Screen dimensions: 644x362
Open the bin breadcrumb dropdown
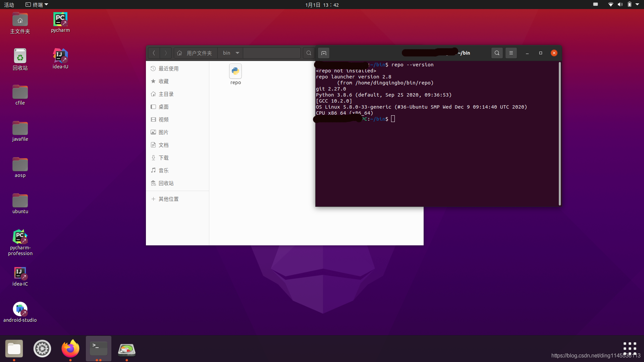[x=230, y=53]
